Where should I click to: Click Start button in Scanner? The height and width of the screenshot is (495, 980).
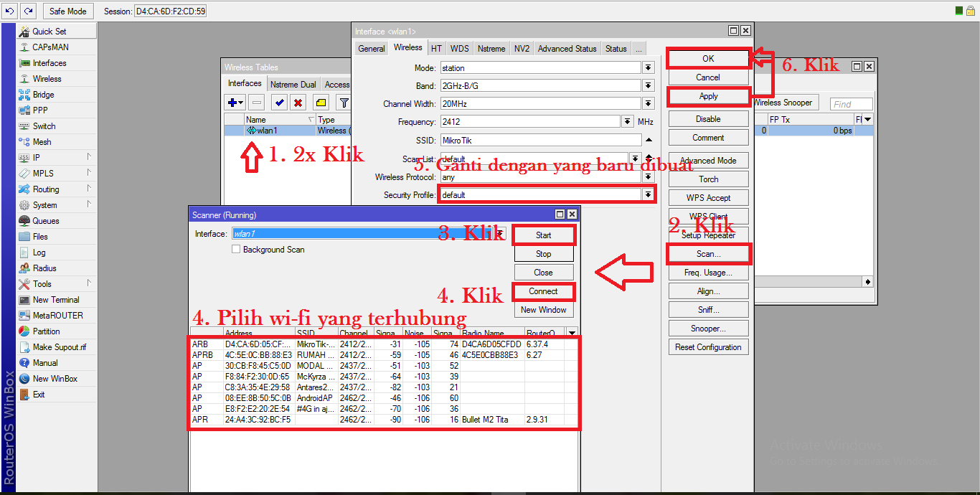[x=544, y=235]
